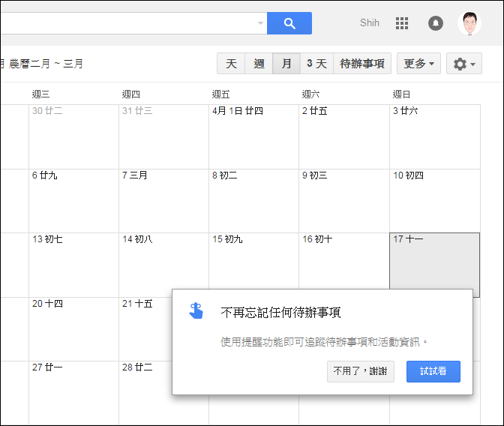504x426 pixels.
Task: Switch to the 待辦事項 agenda view
Action: 362,64
